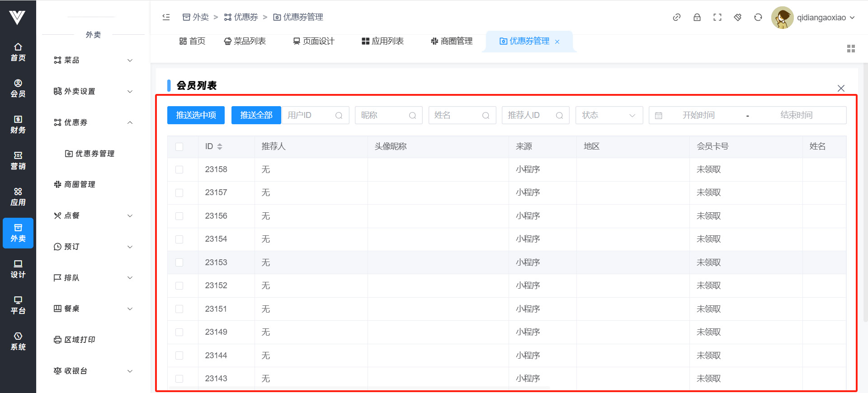Check the select-all checkbox in table header
Screen dimensions: 868x393
[x=179, y=146]
